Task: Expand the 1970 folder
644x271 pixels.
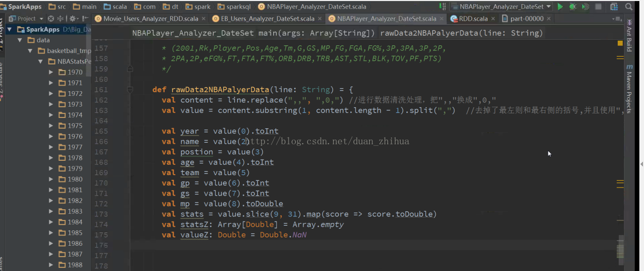Action: [51, 72]
